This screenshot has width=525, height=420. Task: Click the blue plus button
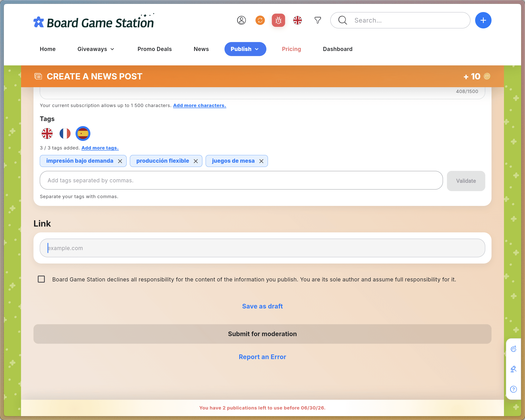[483, 20]
